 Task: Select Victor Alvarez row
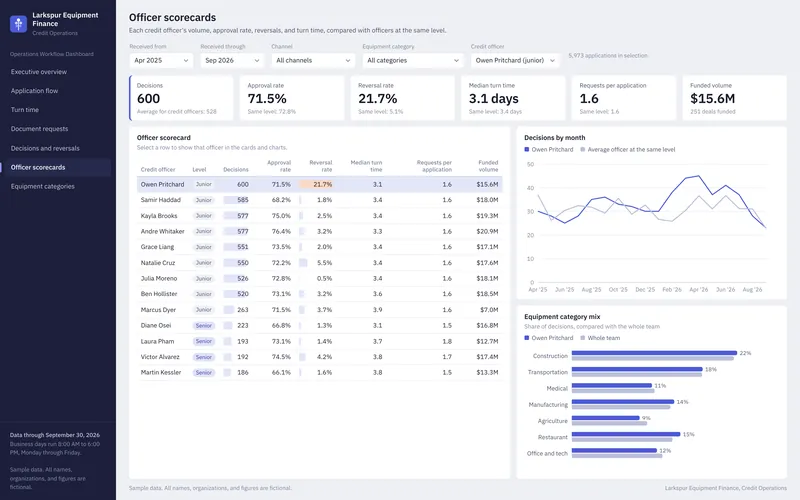pyautogui.click(x=319, y=357)
